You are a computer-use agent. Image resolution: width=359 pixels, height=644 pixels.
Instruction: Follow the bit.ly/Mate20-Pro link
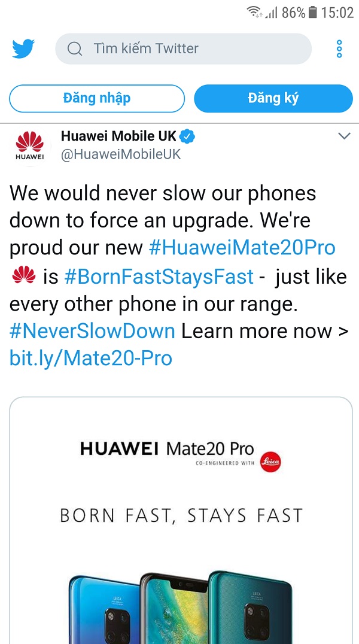pyautogui.click(x=91, y=359)
